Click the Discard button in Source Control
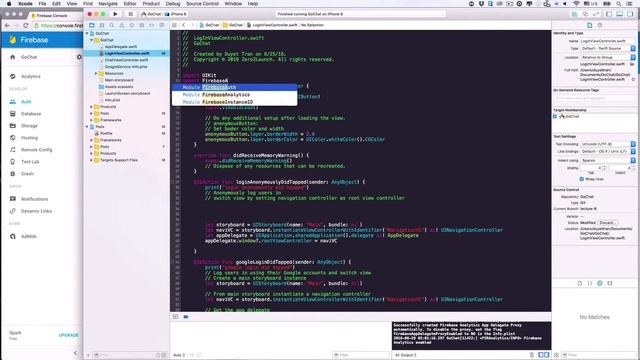The height and width of the screenshot is (360, 640). point(607,223)
